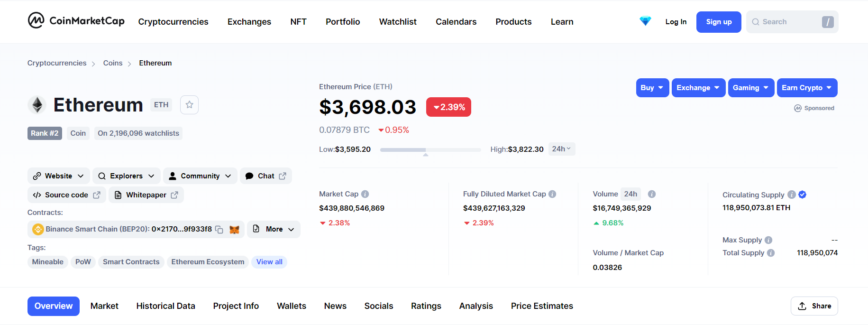The image size is (868, 325).
Task: Add token to MetaMask via fox icon
Action: (234, 230)
